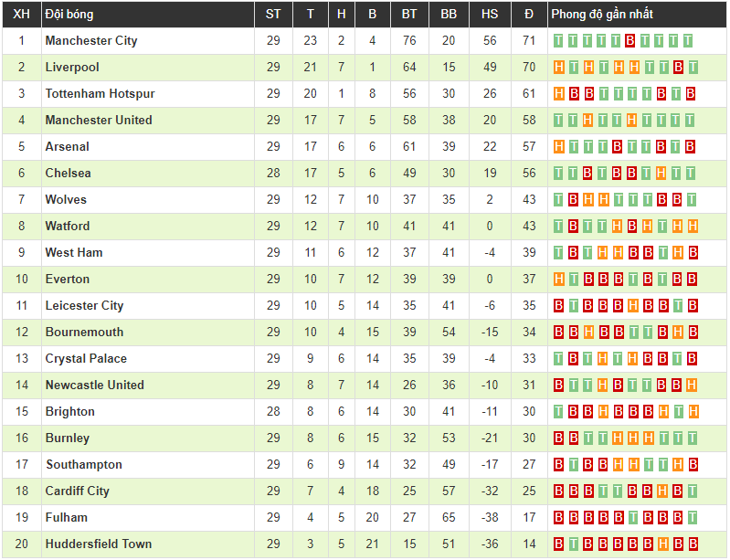
Task: Click the 'BT' column header
Action: 408,15
